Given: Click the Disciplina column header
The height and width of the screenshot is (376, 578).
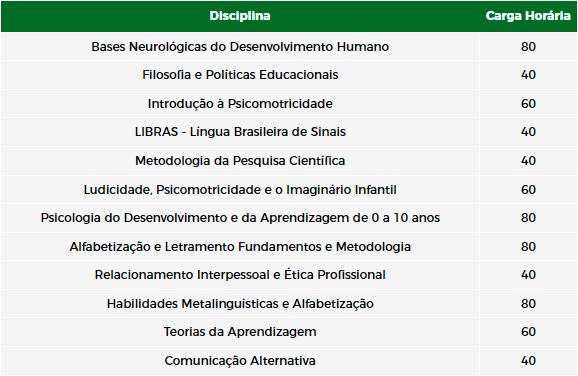Looking at the screenshot, I should pos(240,16).
